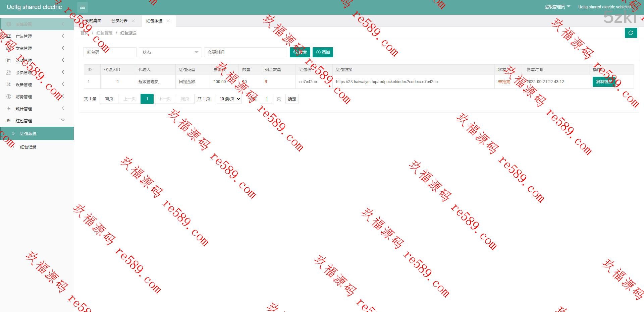Click the statistics management pulse icon

coord(9,109)
